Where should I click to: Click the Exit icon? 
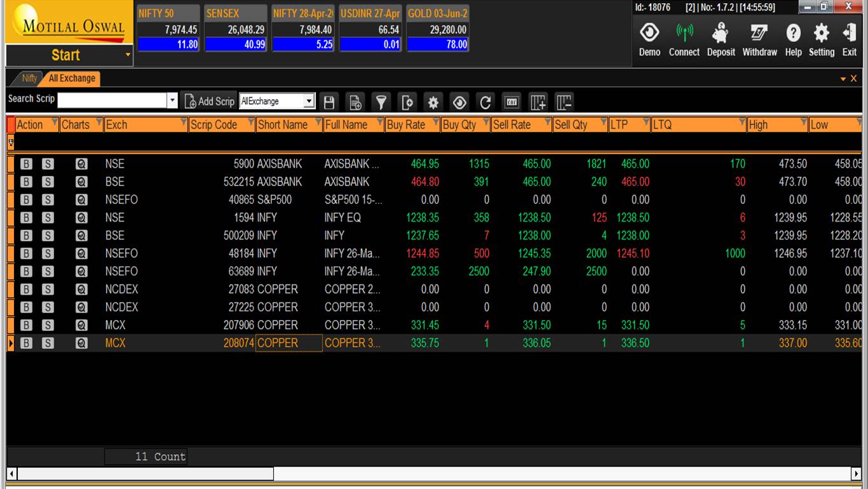tap(850, 39)
